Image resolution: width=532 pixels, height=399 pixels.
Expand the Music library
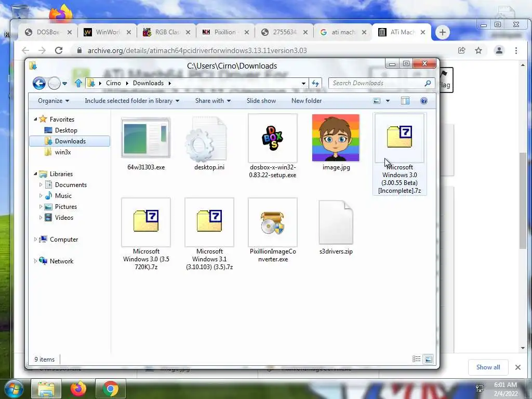click(x=41, y=196)
